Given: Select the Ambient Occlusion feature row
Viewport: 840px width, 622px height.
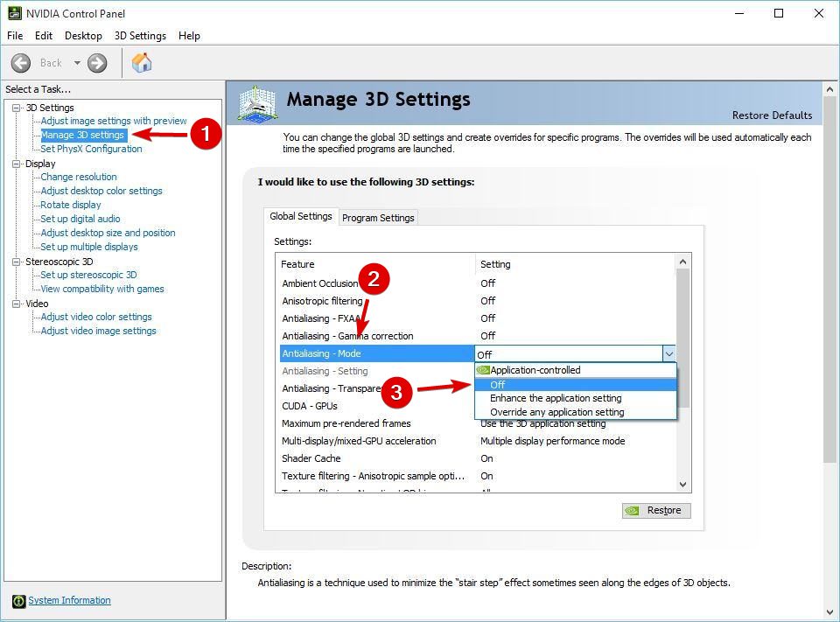Looking at the screenshot, I should point(477,283).
